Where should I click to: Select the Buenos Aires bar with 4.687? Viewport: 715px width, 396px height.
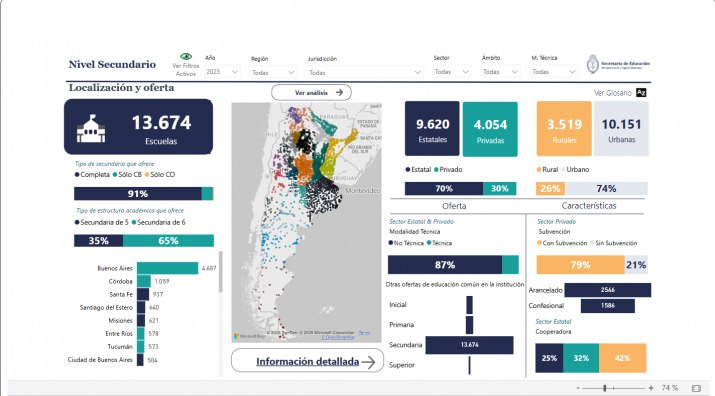tap(167, 268)
